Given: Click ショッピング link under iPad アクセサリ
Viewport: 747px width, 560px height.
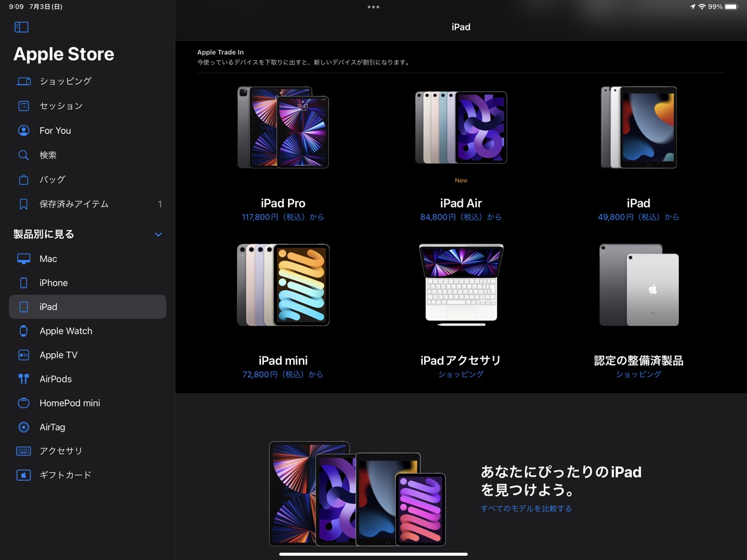Looking at the screenshot, I should tap(461, 375).
